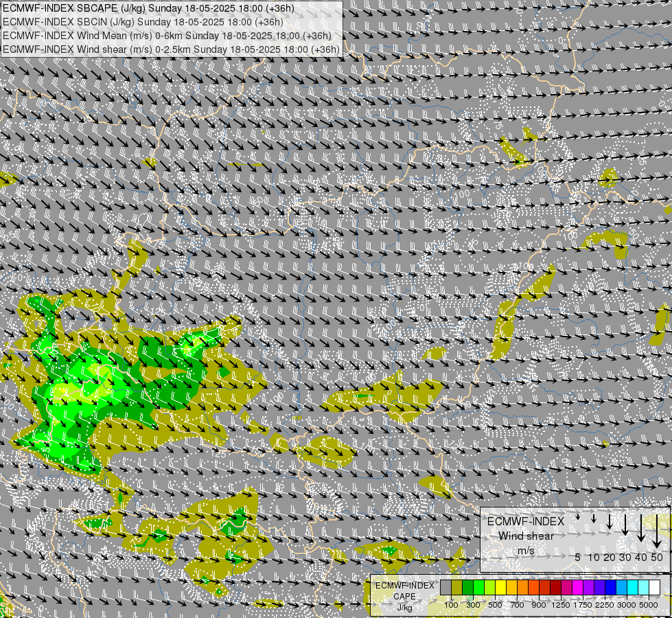
Task: Click the '3000' CAPE scale label
Action: pyautogui.click(x=627, y=605)
